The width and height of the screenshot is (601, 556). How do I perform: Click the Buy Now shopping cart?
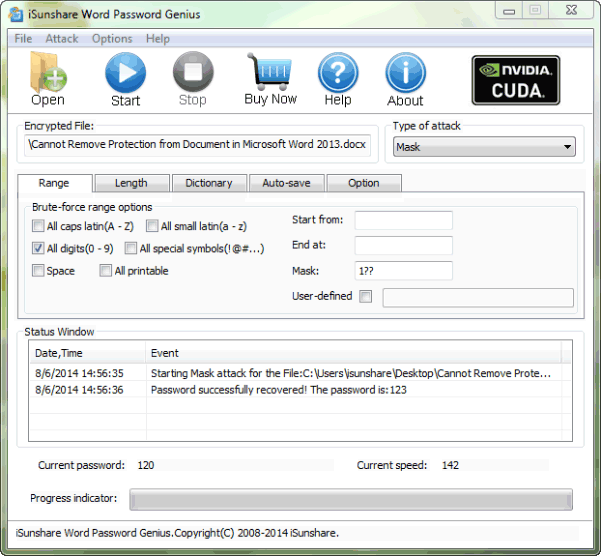click(271, 79)
